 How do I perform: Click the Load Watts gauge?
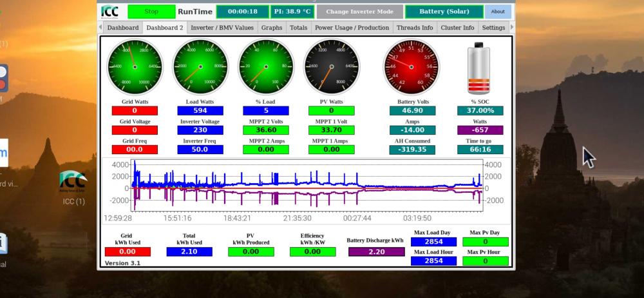[x=200, y=66]
